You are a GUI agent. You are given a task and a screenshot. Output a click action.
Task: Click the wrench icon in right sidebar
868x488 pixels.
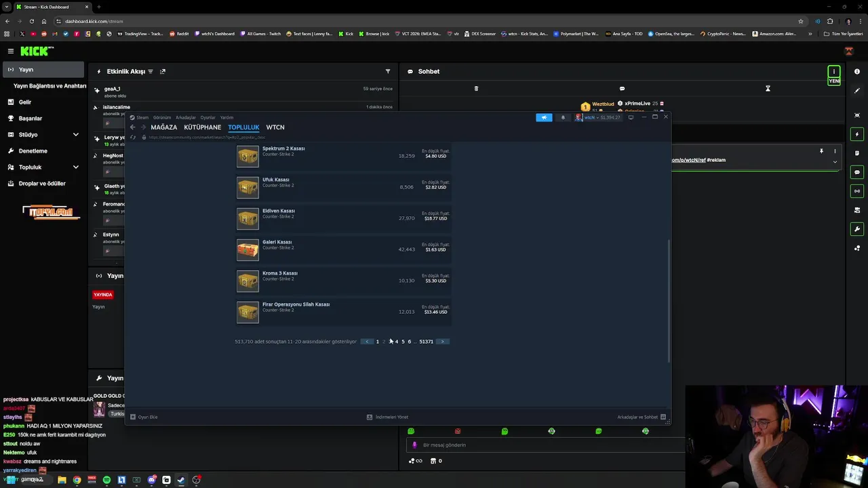857,229
